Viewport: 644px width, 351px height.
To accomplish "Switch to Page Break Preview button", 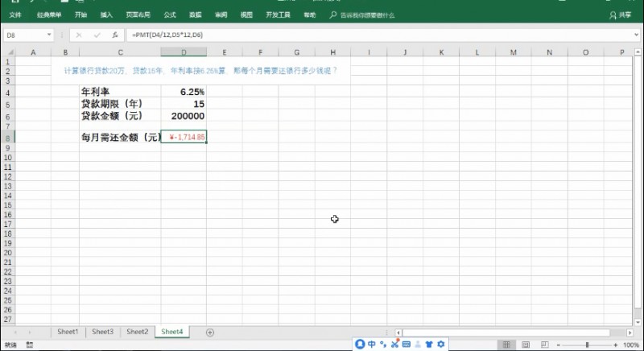I will tap(545, 345).
